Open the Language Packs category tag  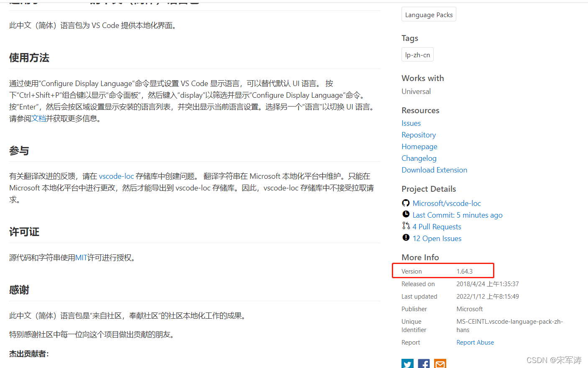coord(429,15)
